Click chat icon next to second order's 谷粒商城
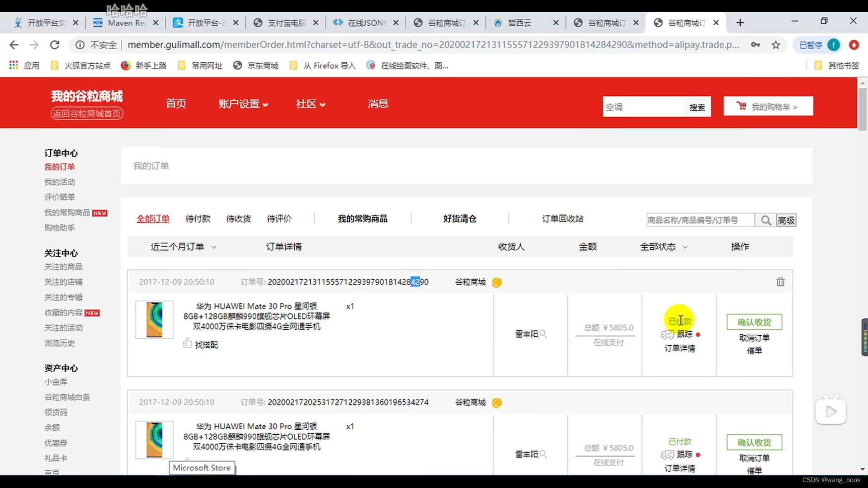 (497, 403)
